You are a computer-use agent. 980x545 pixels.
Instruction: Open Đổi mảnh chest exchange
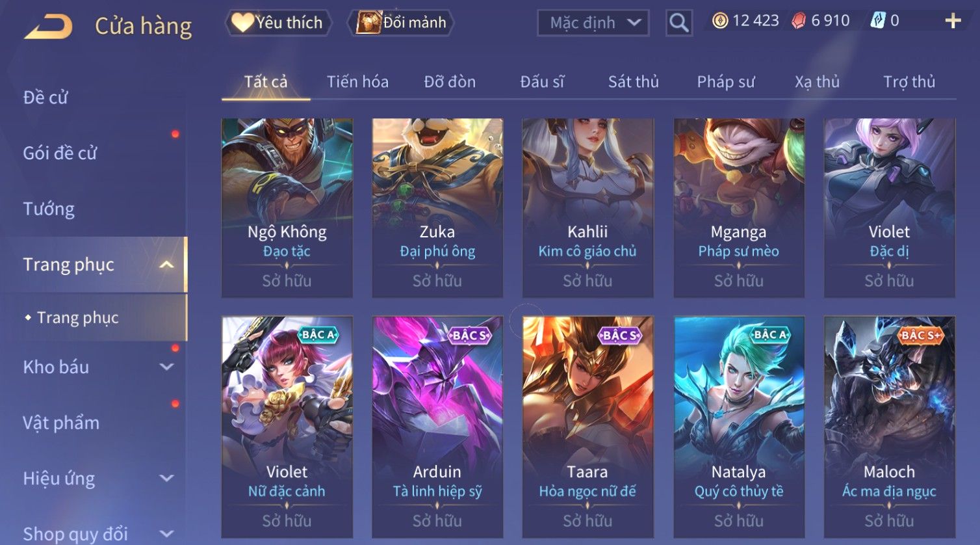401,23
